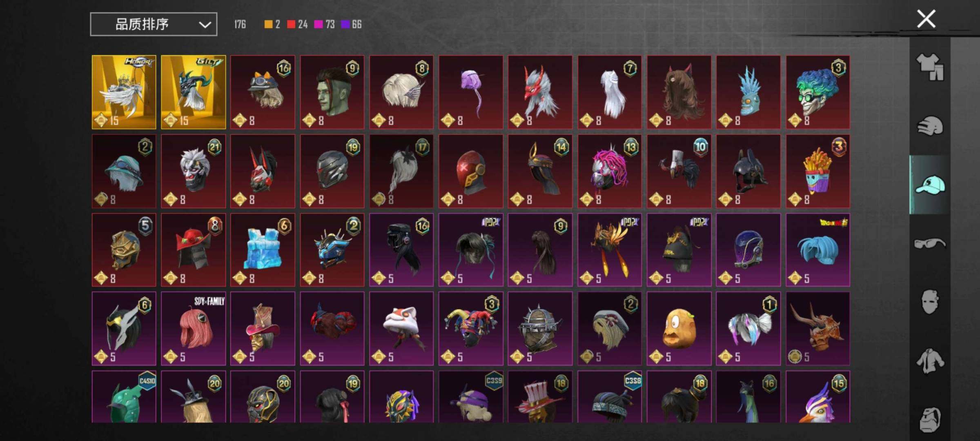
Task: Select the SPY×FAMILY pink hair item
Action: coord(193,328)
